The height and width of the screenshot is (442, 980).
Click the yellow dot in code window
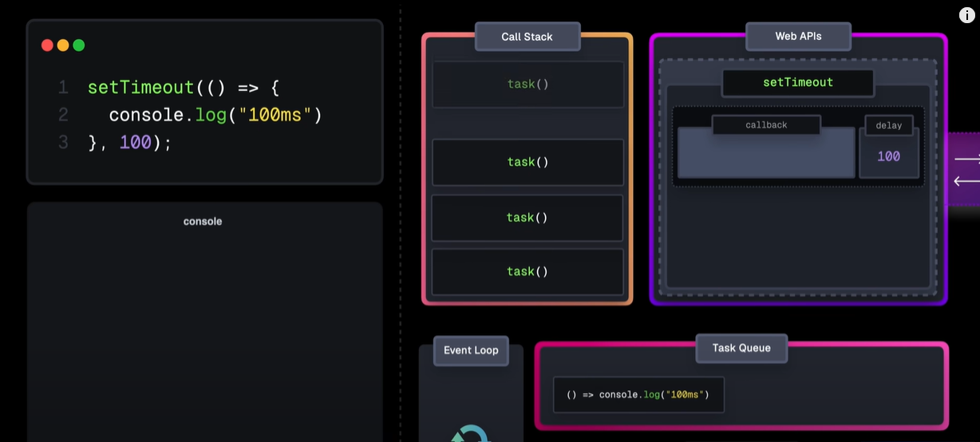click(x=63, y=45)
